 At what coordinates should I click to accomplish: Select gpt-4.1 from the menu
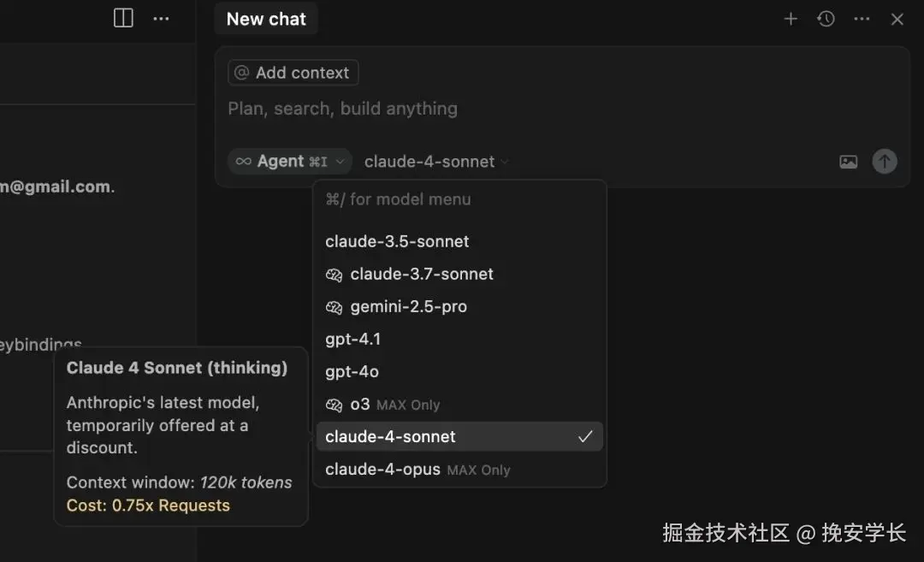[x=352, y=340]
